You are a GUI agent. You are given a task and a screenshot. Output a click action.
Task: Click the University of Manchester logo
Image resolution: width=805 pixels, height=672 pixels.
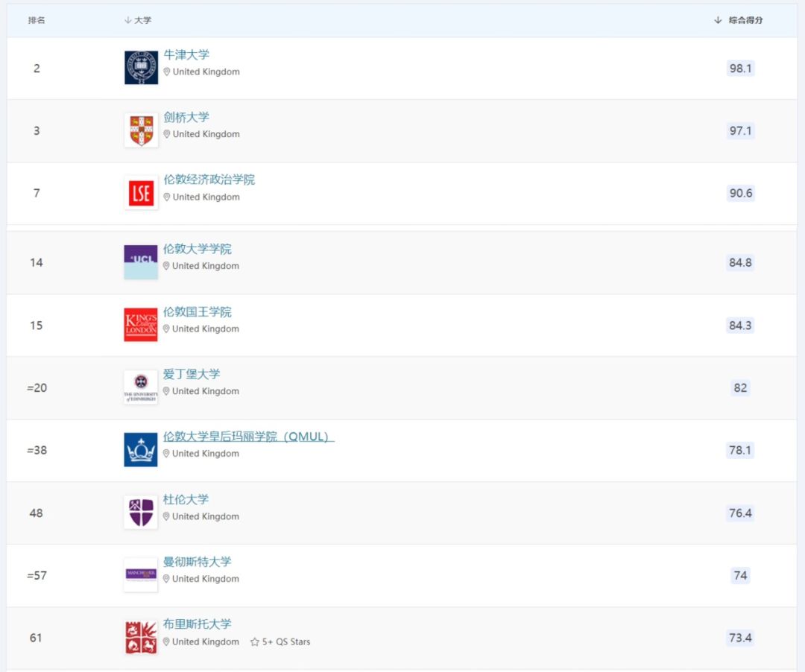click(141, 575)
